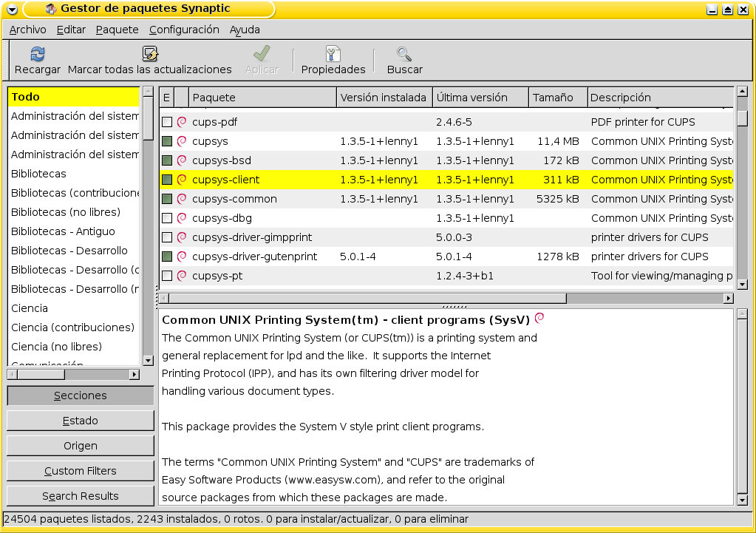
Task: Toggle the cups-pdf package checkbox
Action: click(x=167, y=122)
